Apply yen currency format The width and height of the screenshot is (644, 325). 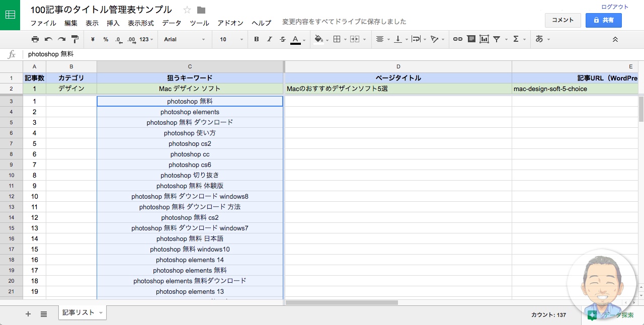coord(93,39)
